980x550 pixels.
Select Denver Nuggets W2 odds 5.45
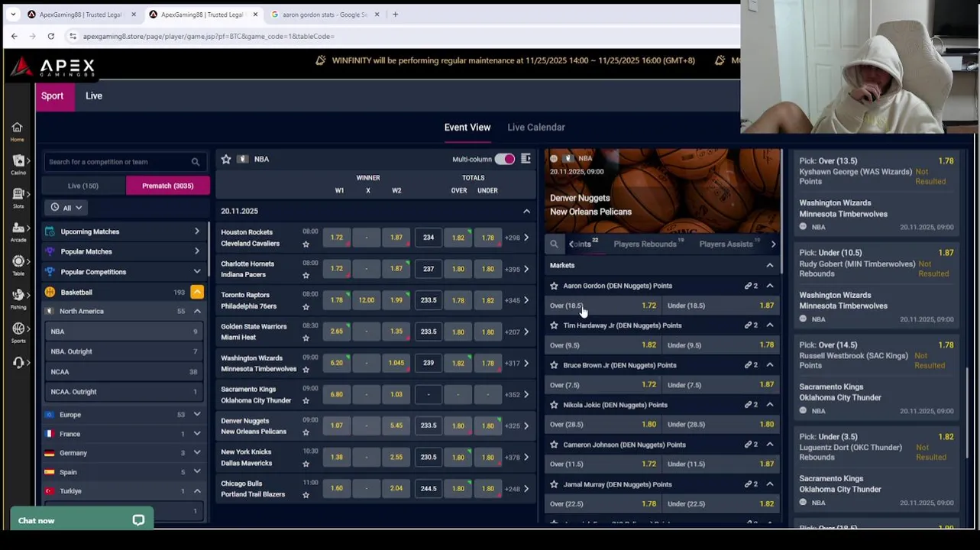tap(396, 425)
